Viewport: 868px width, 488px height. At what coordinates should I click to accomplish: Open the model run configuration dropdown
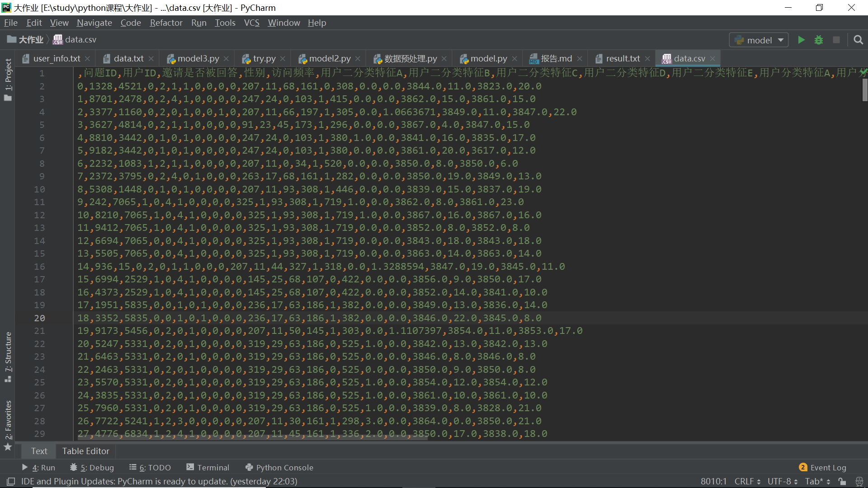[781, 40]
